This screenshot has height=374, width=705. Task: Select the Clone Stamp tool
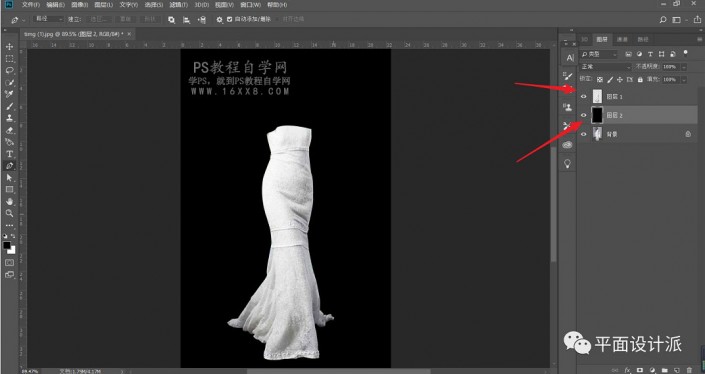(9, 118)
